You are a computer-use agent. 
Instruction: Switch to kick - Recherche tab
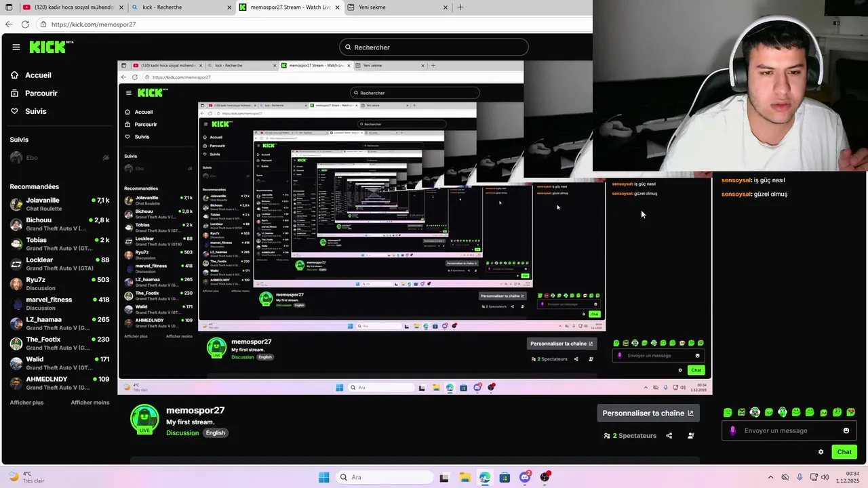coord(180,7)
